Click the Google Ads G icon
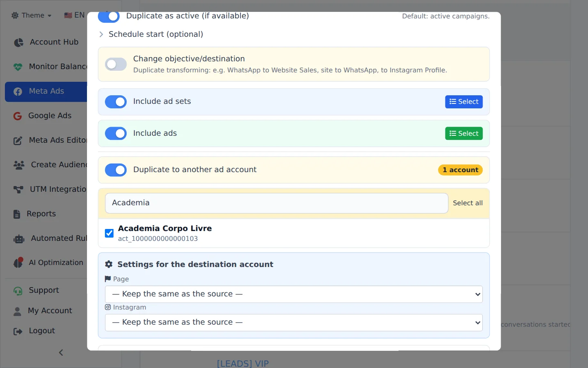 tap(17, 116)
